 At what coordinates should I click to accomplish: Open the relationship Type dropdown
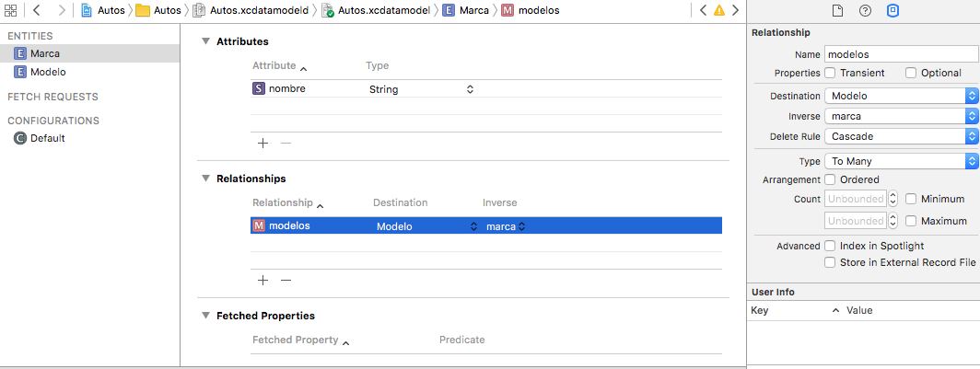tap(901, 161)
